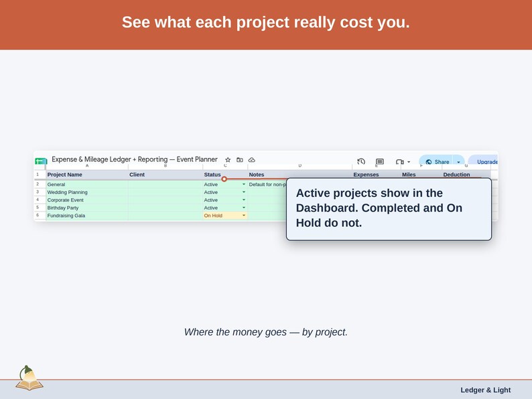The width and height of the screenshot is (532, 399).
Task: Click the move to folder icon
Action: (x=240, y=160)
